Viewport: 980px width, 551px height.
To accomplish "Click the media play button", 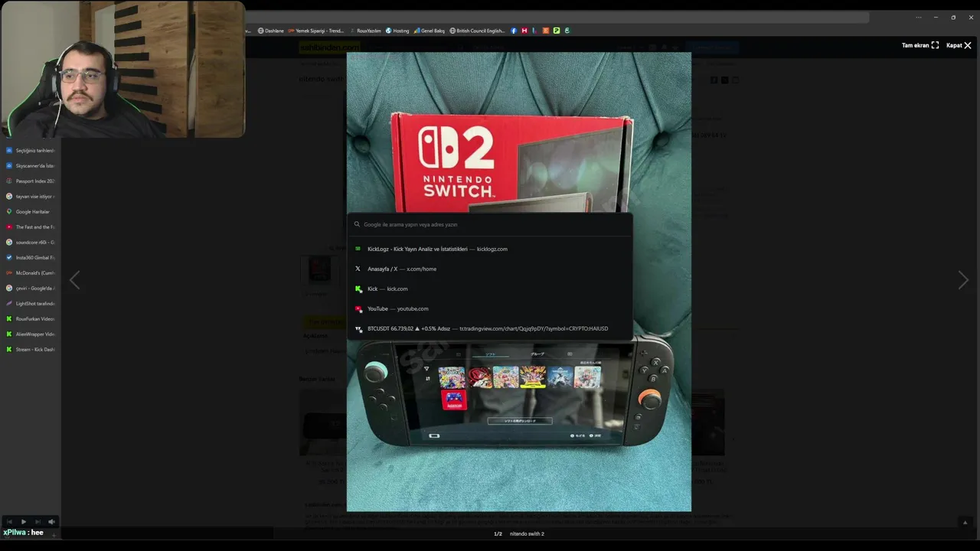I will click(24, 522).
